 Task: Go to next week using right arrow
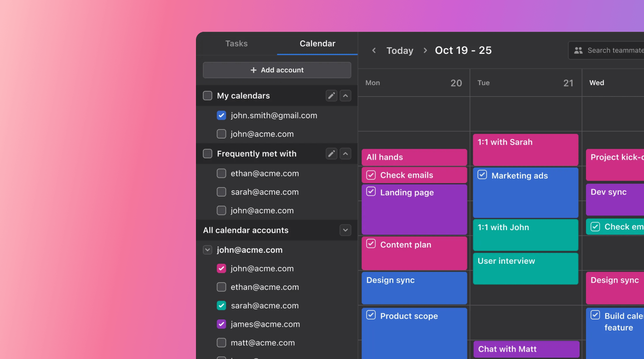click(x=425, y=51)
